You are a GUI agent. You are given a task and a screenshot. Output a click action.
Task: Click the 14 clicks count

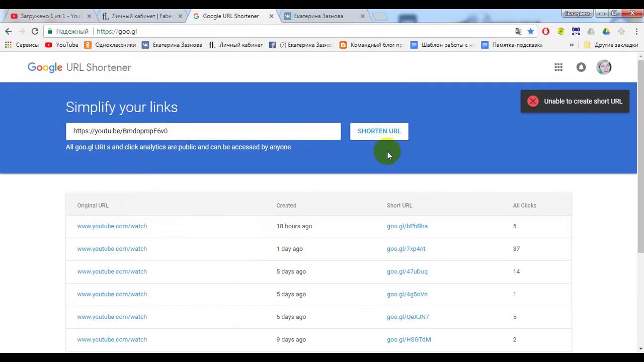coord(516,271)
